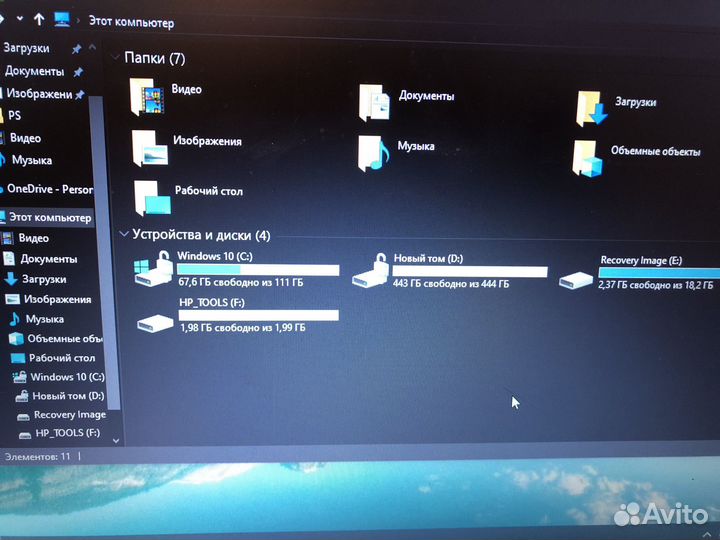This screenshot has width=720, height=540.
Task: Open the Рабочий стол folder icon in Папки
Action: [x=152, y=198]
